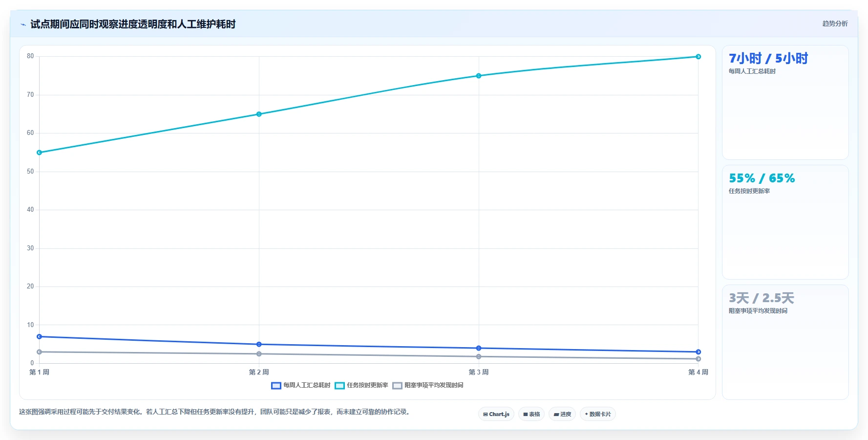The image size is (868, 440).
Task: Click the 第 1 周 point on teal line
Action: (40, 153)
